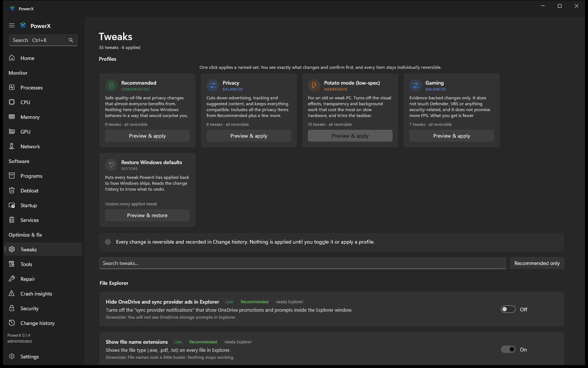Click the Processes sidebar icon
Screen dimensions: 588x368
click(12, 87)
